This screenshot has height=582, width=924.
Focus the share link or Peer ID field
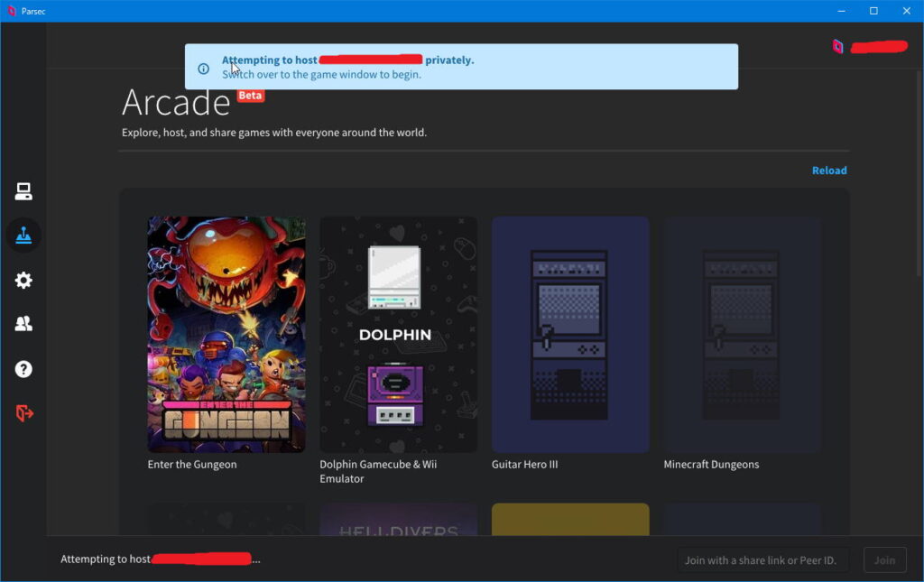762,560
